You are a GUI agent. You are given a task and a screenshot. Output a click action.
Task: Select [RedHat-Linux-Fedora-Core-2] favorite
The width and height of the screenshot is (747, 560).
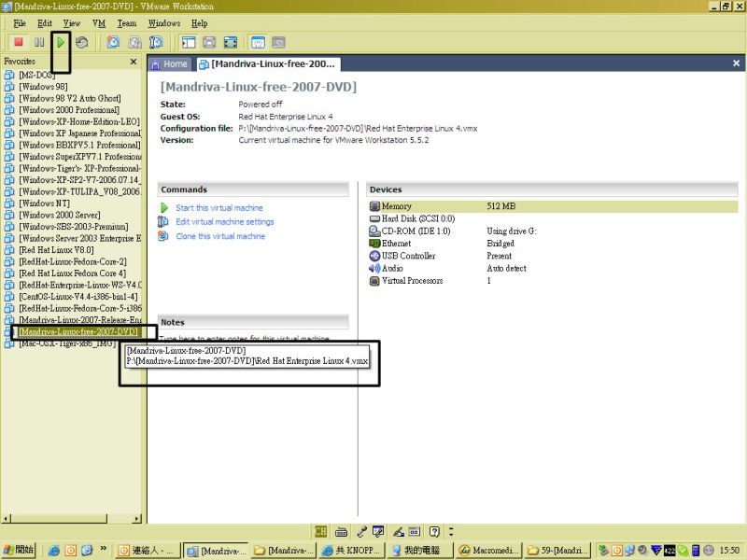(x=73, y=261)
